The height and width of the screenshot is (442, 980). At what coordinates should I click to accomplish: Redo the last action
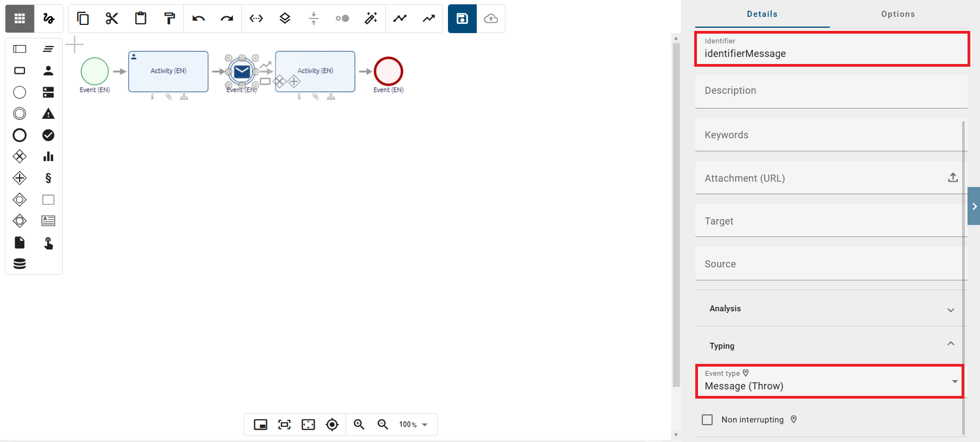[x=227, y=18]
